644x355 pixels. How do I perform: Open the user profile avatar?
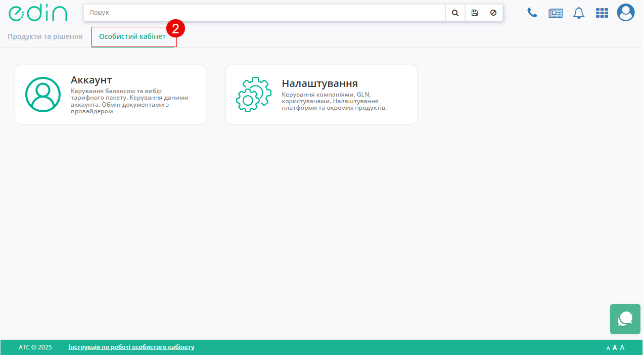coord(626,13)
